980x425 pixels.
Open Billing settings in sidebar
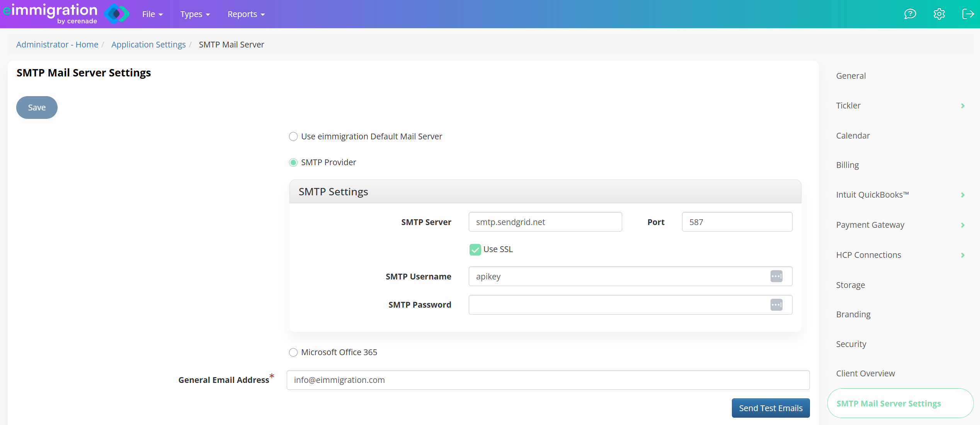847,165
